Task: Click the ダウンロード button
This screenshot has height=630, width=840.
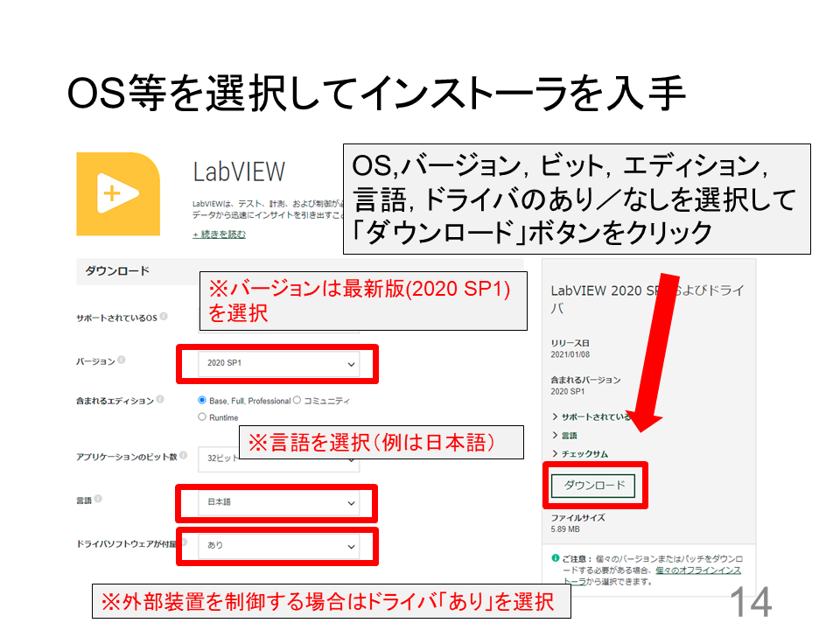Action: [x=593, y=486]
